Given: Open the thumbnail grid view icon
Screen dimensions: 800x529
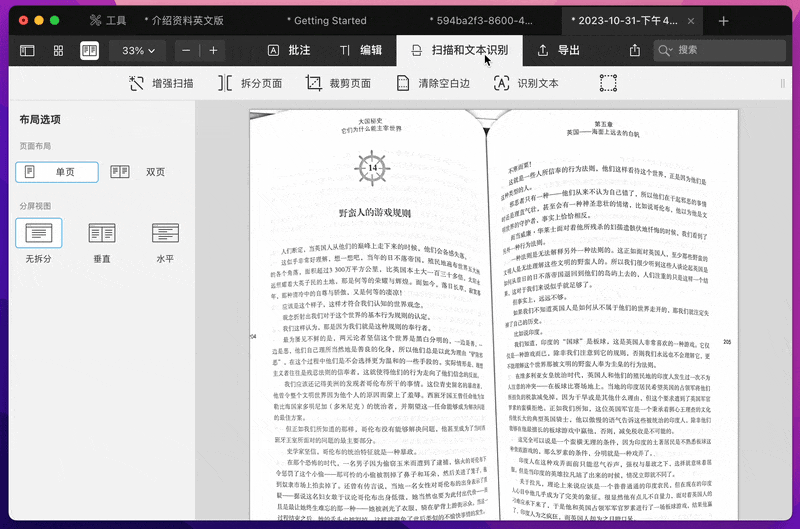Looking at the screenshot, I should click(x=59, y=50).
